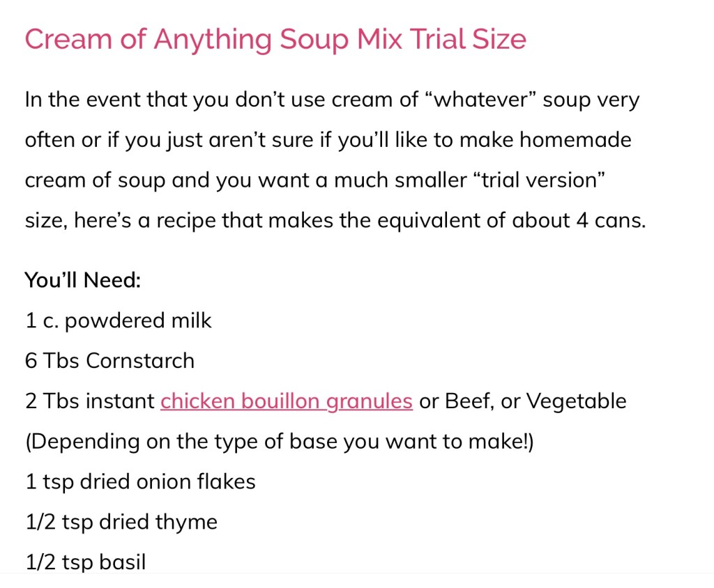Open the chicken bouillon granules link
Viewport: 714px width, 588px height.
286,402
